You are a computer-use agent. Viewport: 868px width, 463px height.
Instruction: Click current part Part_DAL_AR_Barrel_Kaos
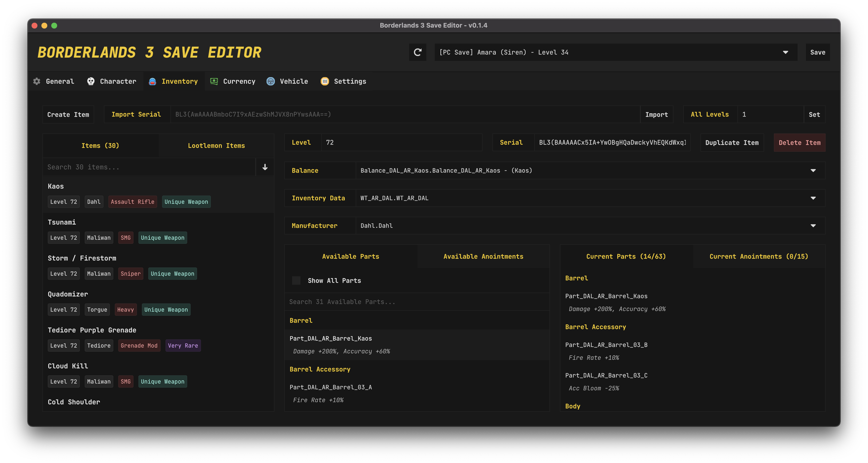click(693, 302)
